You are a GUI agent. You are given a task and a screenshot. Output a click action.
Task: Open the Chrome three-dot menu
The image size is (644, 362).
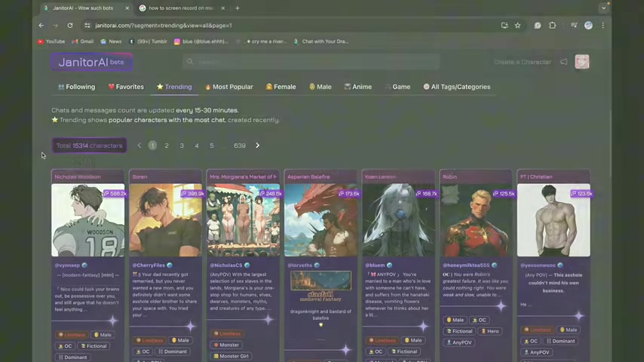click(x=603, y=25)
